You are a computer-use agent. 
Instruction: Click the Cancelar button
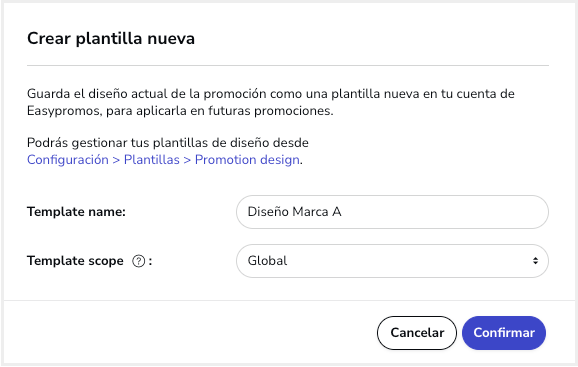(x=417, y=333)
